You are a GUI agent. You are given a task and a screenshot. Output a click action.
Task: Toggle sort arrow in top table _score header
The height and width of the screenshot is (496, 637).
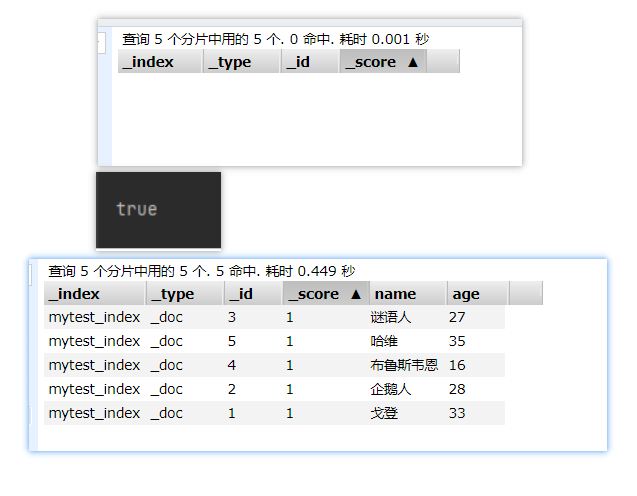pyautogui.click(x=413, y=62)
